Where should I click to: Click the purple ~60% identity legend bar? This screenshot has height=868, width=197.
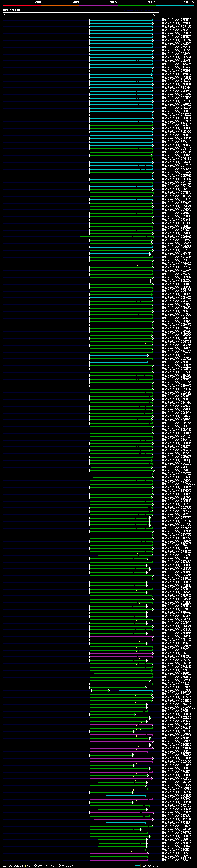coord(99,6)
